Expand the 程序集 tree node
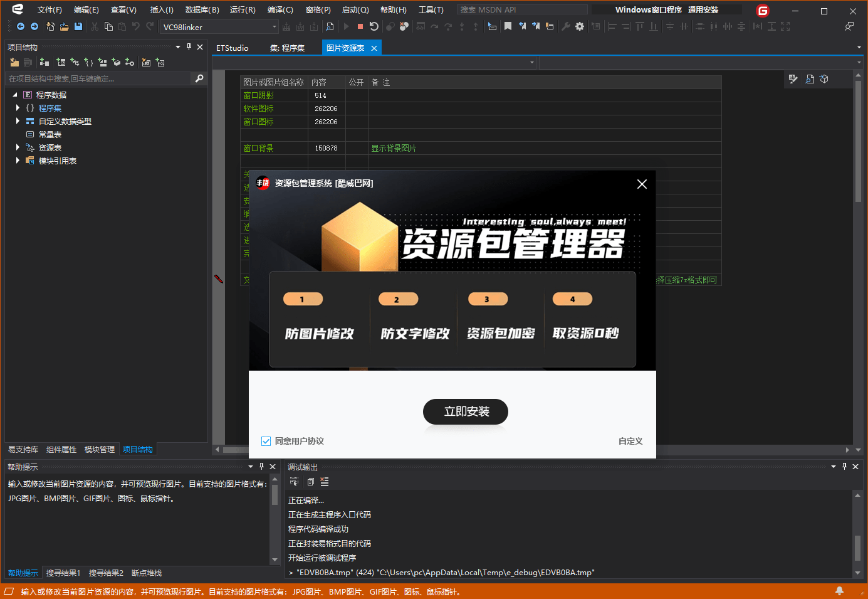Image resolution: width=868 pixels, height=599 pixels. coord(18,108)
